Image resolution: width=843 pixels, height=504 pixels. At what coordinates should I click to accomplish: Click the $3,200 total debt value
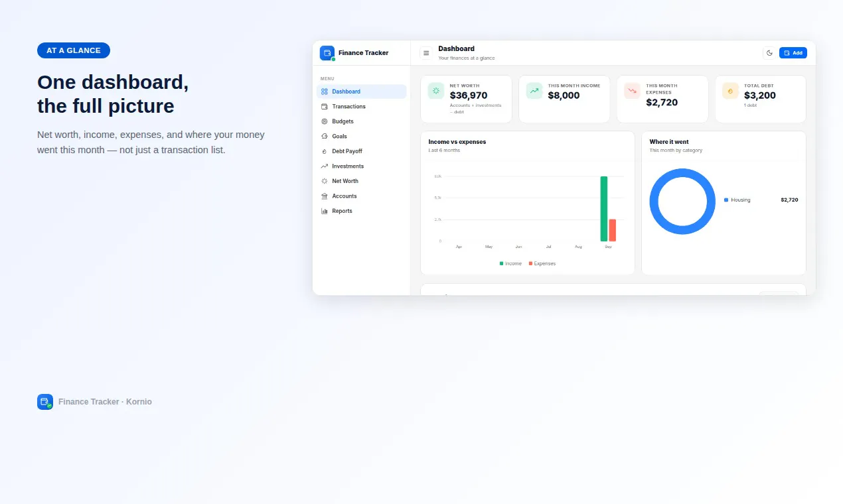(x=760, y=95)
